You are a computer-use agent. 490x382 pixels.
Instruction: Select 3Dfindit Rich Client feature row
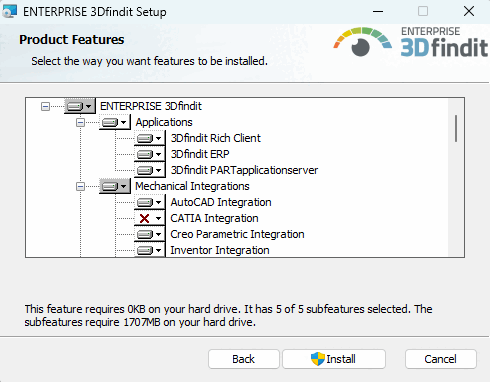(216, 138)
